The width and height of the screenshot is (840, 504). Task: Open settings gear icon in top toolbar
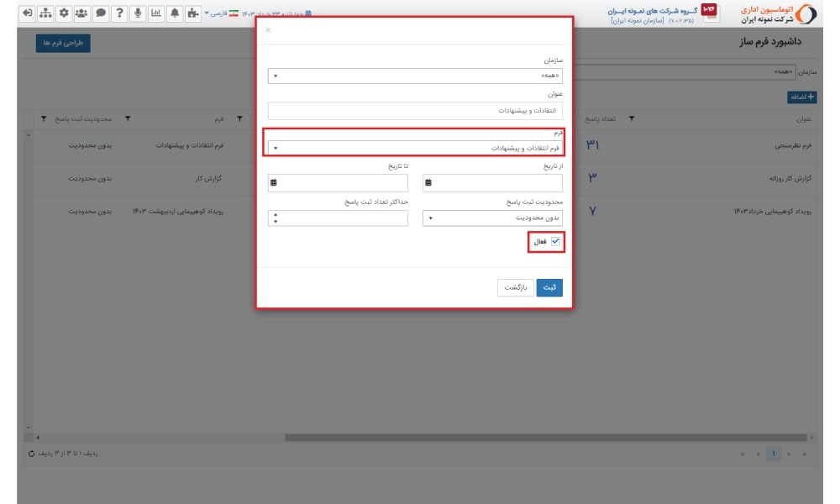click(x=64, y=13)
